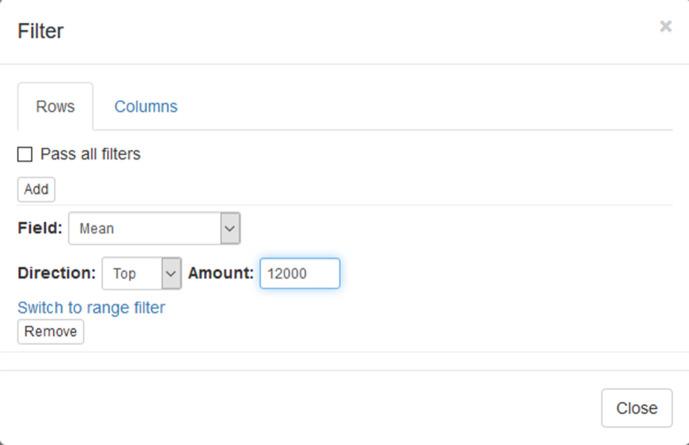Click the arrow on the Direction selector
This screenshot has height=445, width=689.
click(171, 273)
